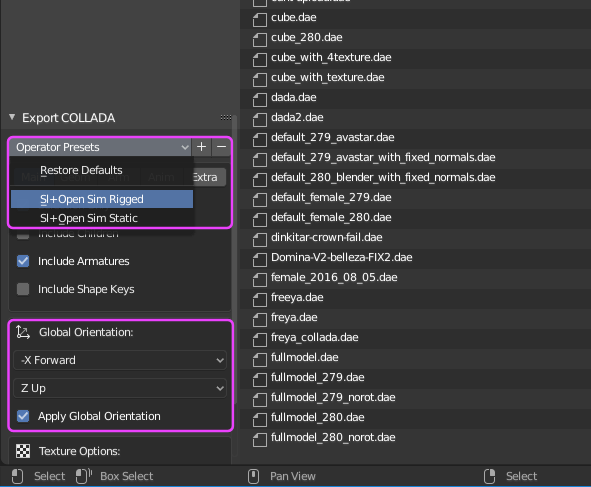Click the file icon next to cube.dae
591x487 pixels.
[x=260, y=20]
